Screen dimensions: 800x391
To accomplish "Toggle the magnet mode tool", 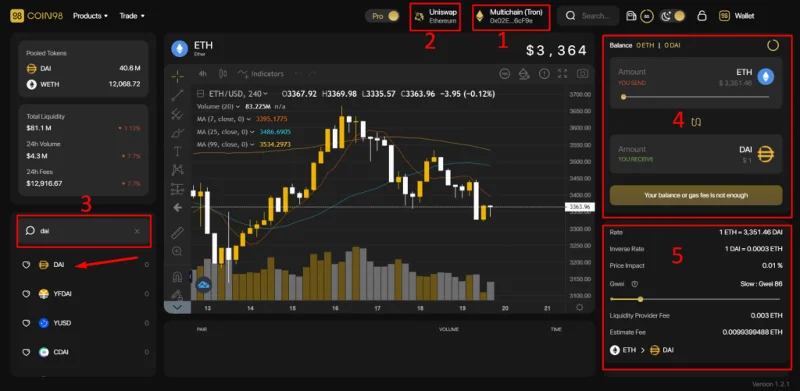I will point(178,277).
